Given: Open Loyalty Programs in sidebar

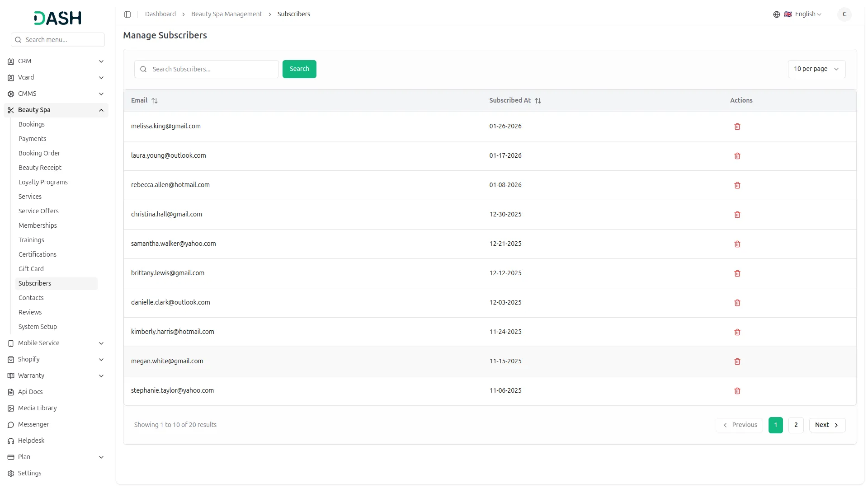Looking at the screenshot, I should 43,182.
